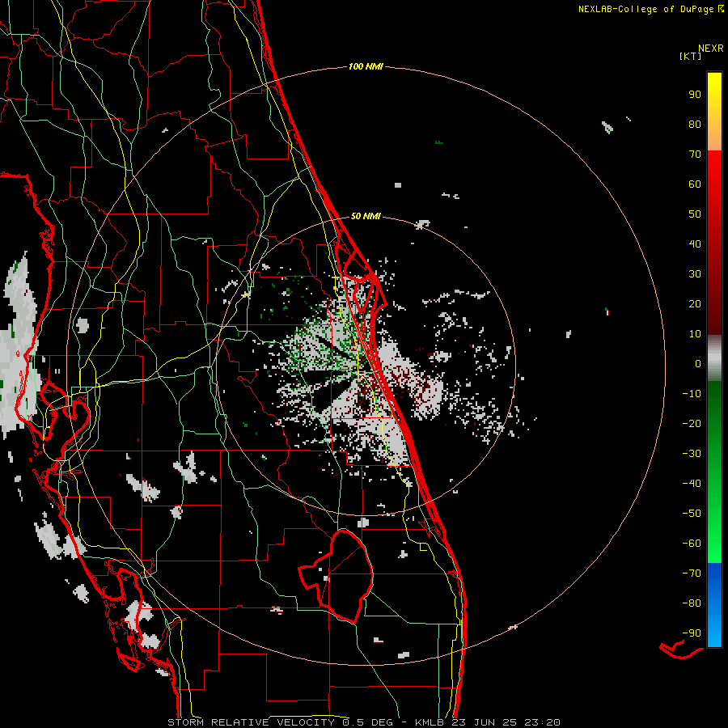Click the KMLB radar site identifier
Image resolution: width=728 pixels, height=728 pixels.
click(x=430, y=722)
